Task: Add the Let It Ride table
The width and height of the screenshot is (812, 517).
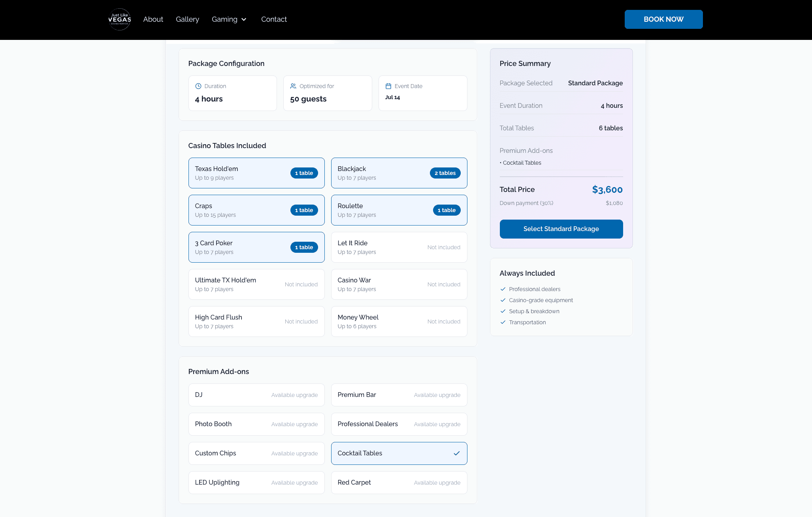Action: click(399, 247)
